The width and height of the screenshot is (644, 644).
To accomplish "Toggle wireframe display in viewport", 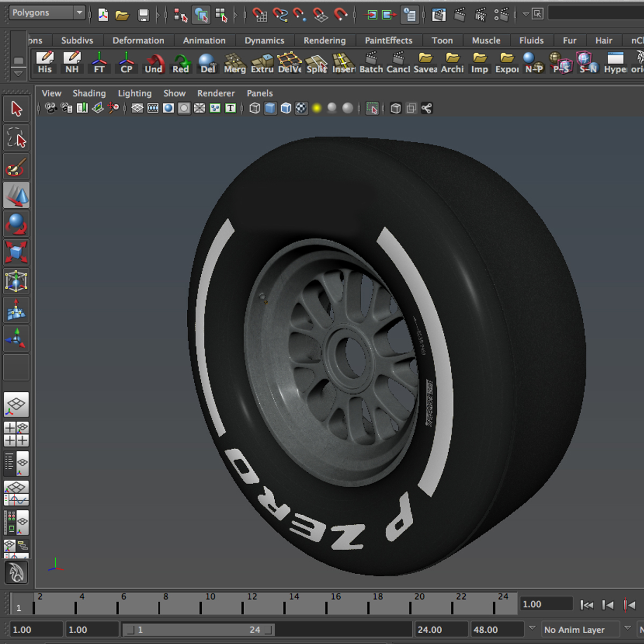I will click(255, 108).
